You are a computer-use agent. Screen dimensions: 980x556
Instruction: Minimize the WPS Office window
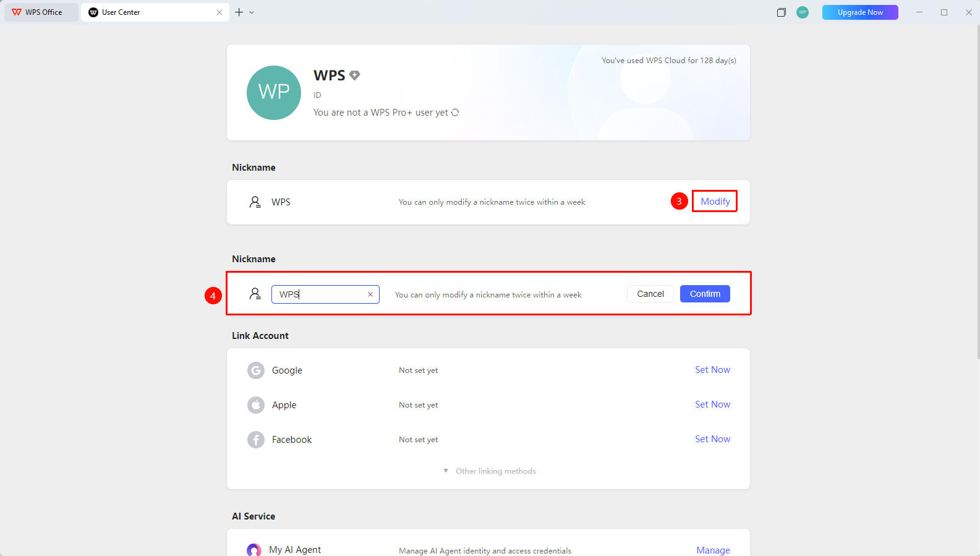tap(919, 12)
